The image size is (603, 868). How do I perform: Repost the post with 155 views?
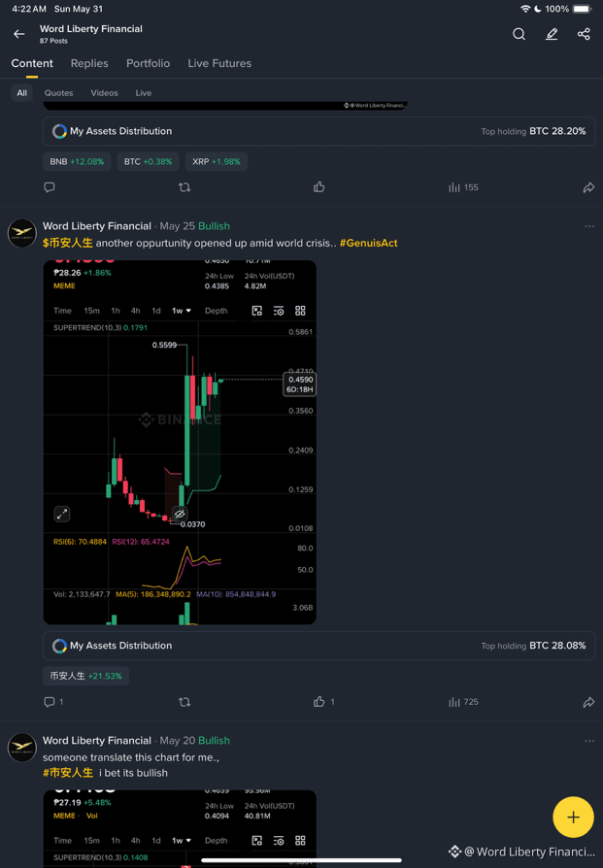click(x=184, y=187)
